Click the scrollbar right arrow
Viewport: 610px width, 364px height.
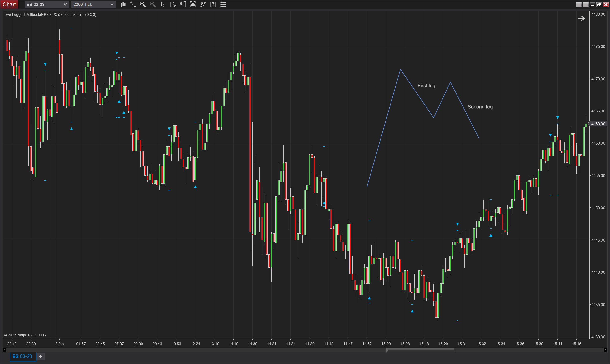pos(605,350)
